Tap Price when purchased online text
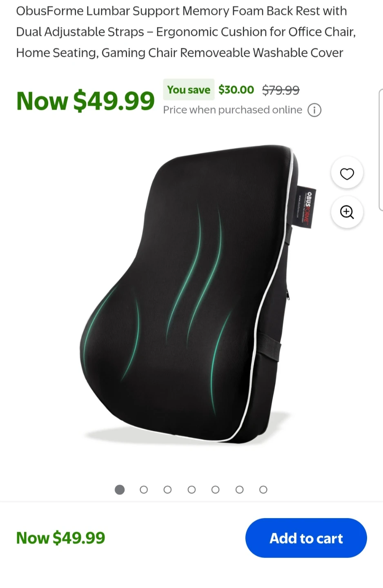 tap(233, 110)
